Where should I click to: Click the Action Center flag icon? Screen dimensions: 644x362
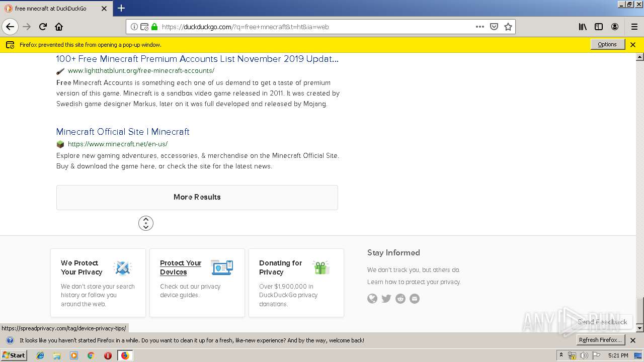tap(596, 355)
